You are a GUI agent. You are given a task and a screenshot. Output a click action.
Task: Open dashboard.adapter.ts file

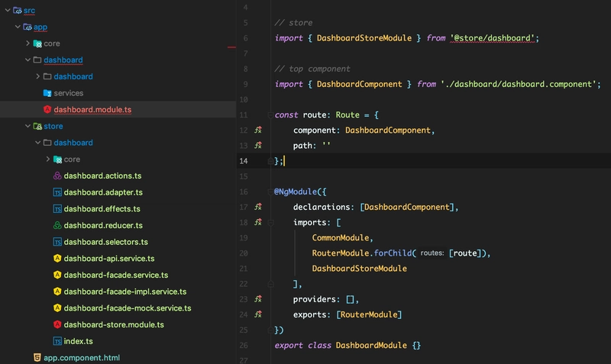[103, 192]
